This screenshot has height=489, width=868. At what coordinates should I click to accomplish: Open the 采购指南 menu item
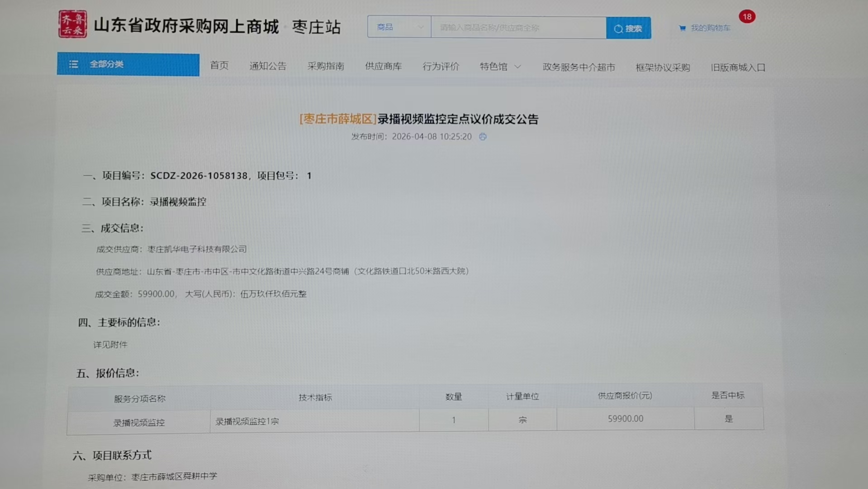[x=326, y=67]
